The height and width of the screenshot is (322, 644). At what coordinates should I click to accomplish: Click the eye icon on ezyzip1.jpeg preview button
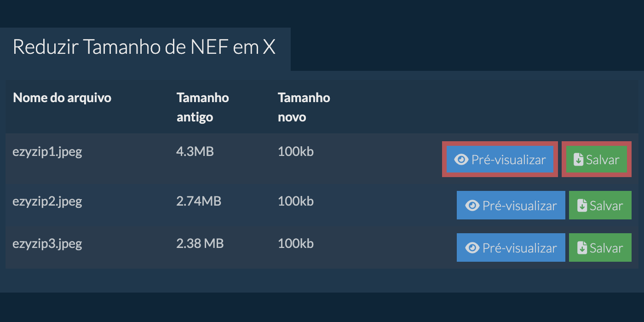pos(461,159)
